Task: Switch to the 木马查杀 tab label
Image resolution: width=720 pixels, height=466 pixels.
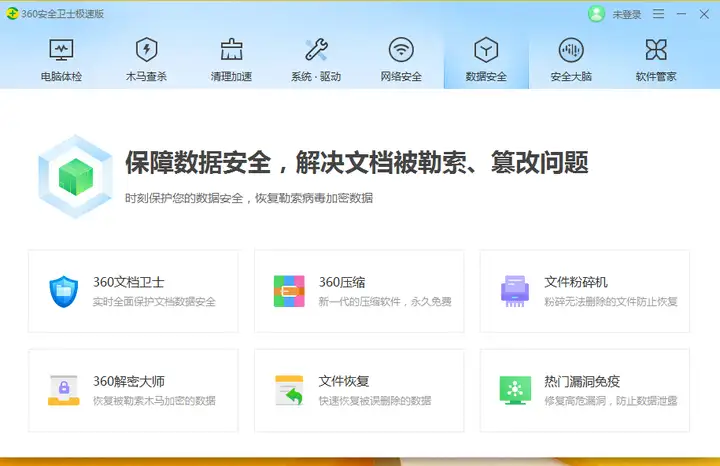Action: (x=146, y=76)
